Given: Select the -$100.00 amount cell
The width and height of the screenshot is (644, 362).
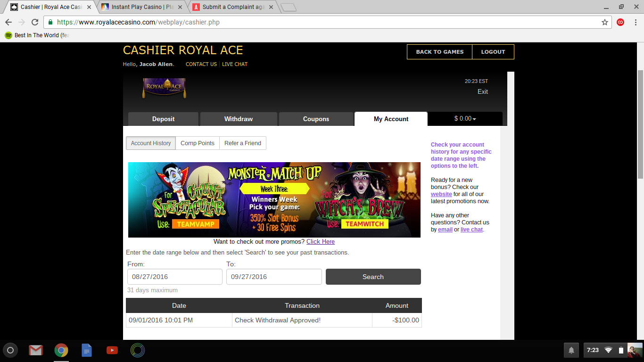Looking at the screenshot, I should click(397, 320).
